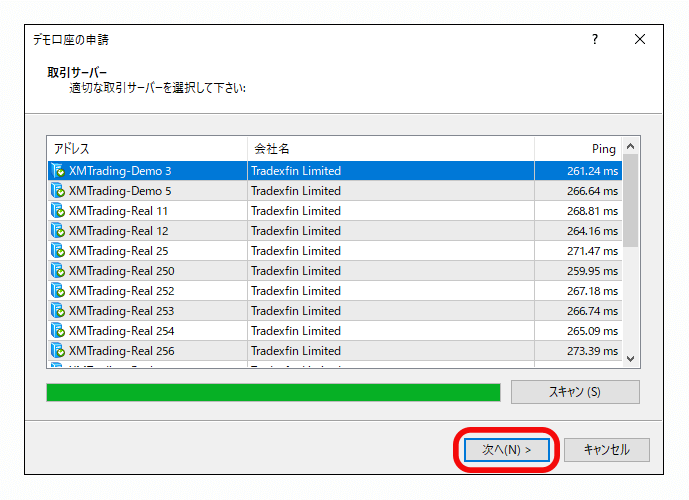Click the server icon beside XMTrading-Real 256
The height and width of the screenshot is (500, 689).
click(58, 351)
